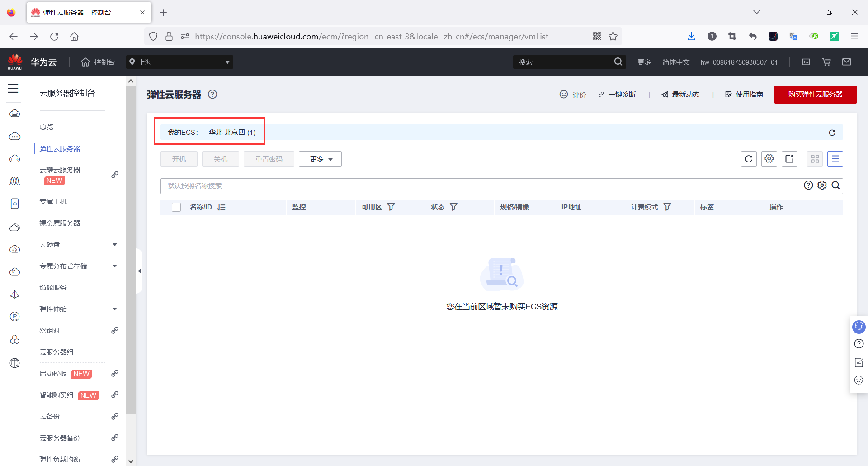Screen dimensions: 868x466
Task: Open the header 更多 menu
Action: click(644, 62)
